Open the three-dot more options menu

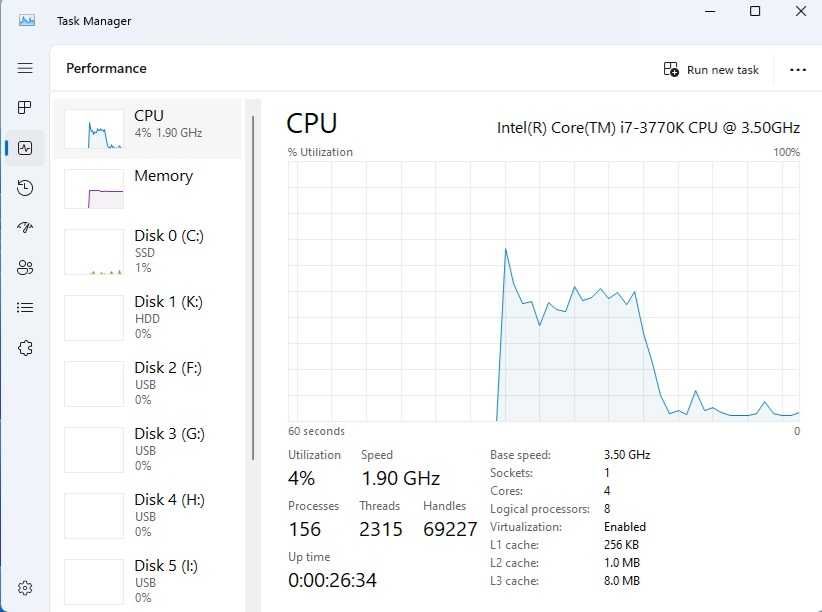(797, 70)
